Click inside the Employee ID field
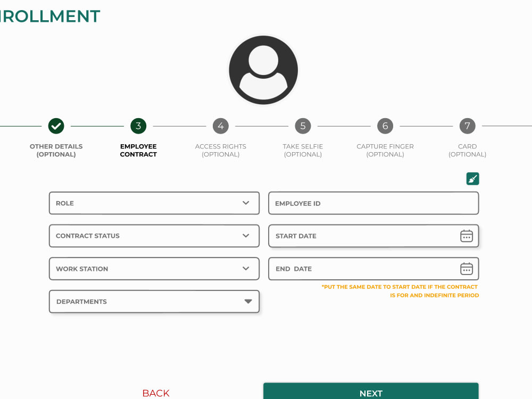 pos(373,203)
